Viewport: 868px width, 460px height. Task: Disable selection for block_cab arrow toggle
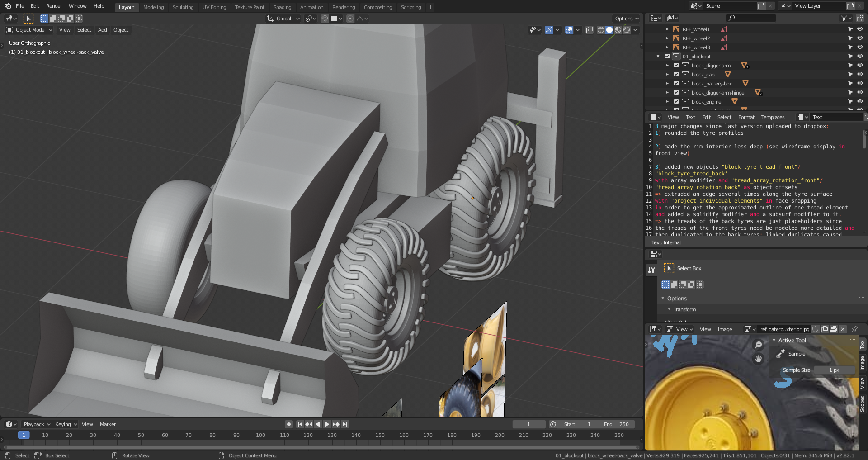pos(850,74)
